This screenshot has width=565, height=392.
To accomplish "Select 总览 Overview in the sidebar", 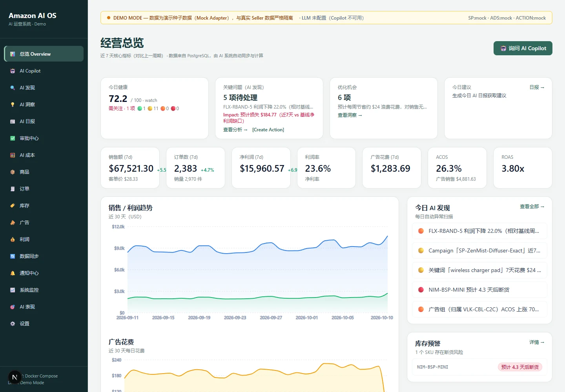I will pos(44,54).
